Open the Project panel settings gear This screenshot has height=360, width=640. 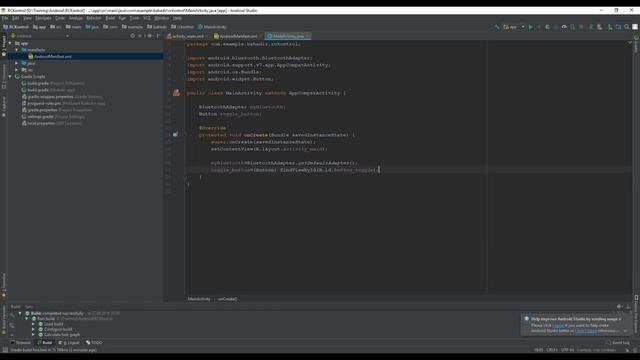150,36
